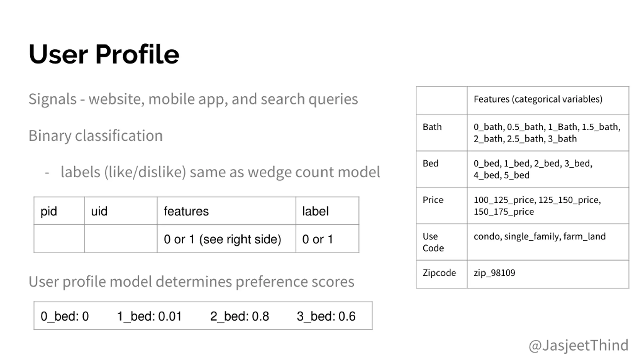Click the Binary classification text
The height and width of the screenshot is (362, 644).
pyautogui.click(x=96, y=136)
